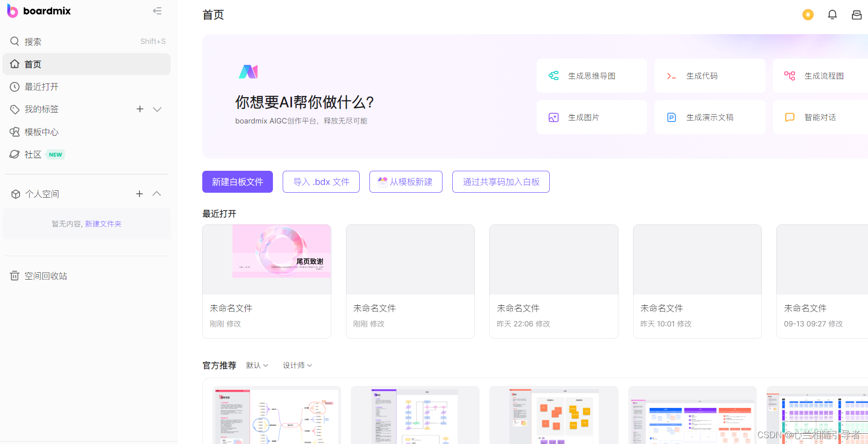Open notifications bell

pos(832,15)
